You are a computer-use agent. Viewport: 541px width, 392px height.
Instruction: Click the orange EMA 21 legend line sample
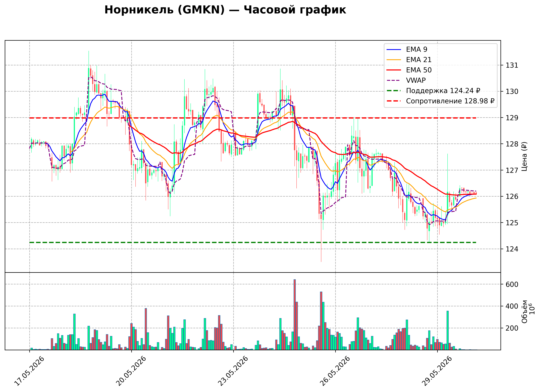pyautogui.click(x=394, y=60)
